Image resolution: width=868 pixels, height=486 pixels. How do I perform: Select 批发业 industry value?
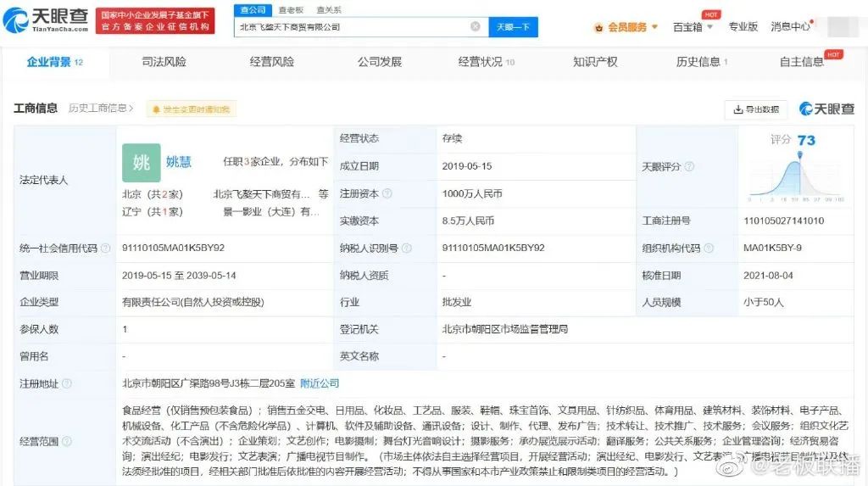pos(457,302)
